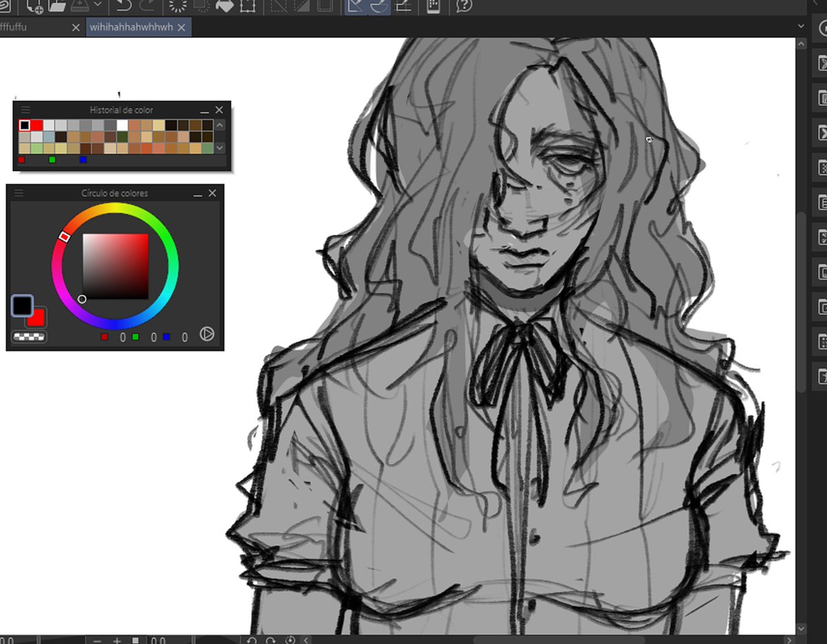The width and height of the screenshot is (827, 644).
Task: Zoom in with the plus button
Action: 116,640
